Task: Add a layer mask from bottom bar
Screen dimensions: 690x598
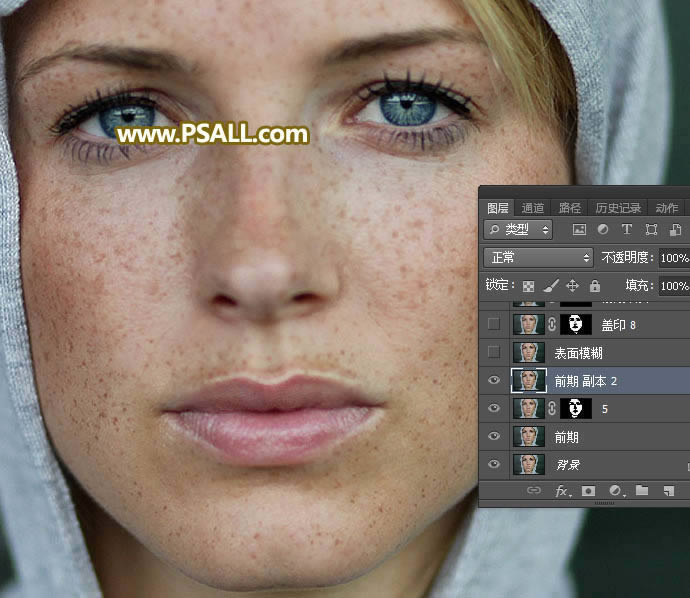Action: click(x=588, y=491)
